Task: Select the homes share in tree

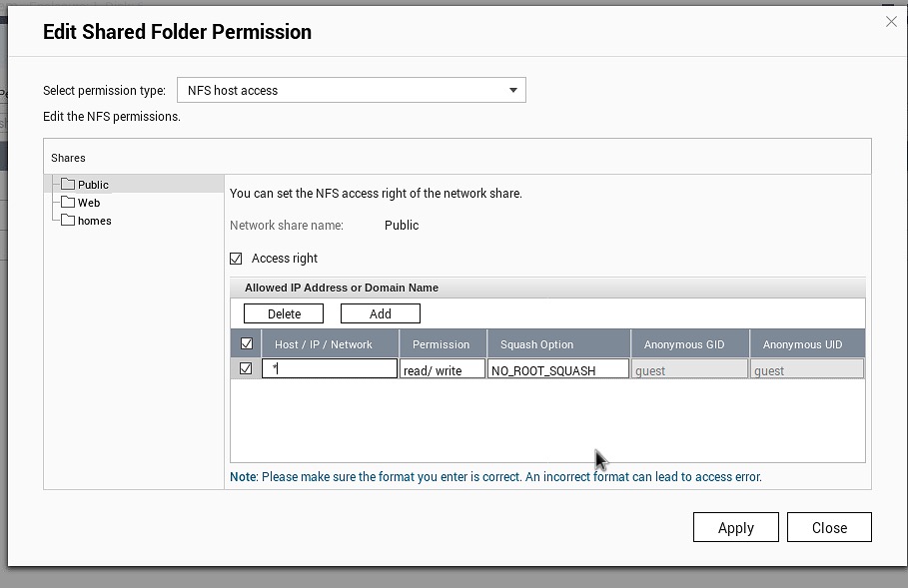Action: tap(95, 221)
